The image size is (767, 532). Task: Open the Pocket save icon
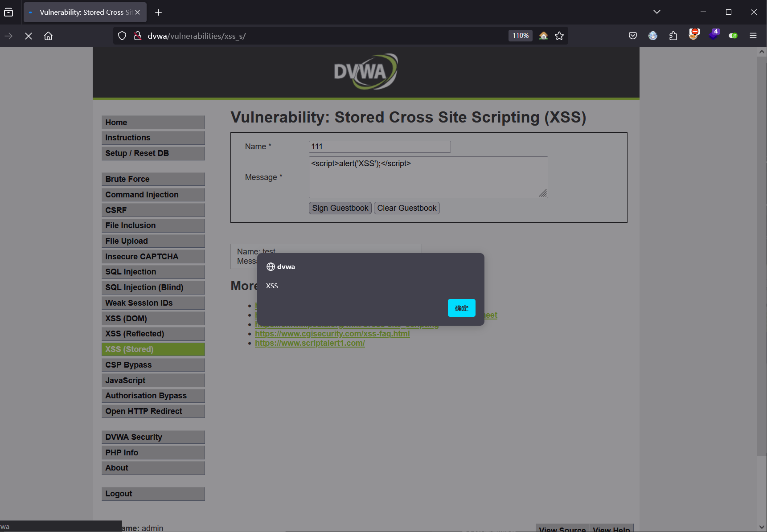(x=632, y=36)
